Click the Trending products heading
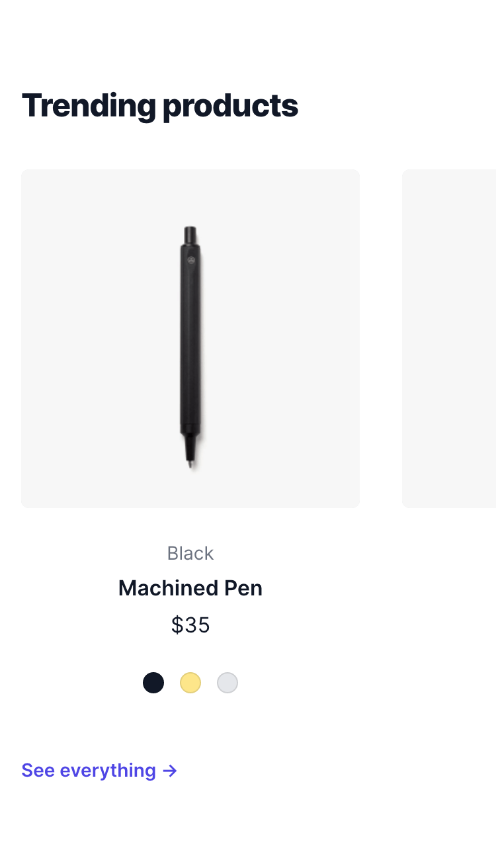The width and height of the screenshot is (496, 868). [x=160, y=106]
